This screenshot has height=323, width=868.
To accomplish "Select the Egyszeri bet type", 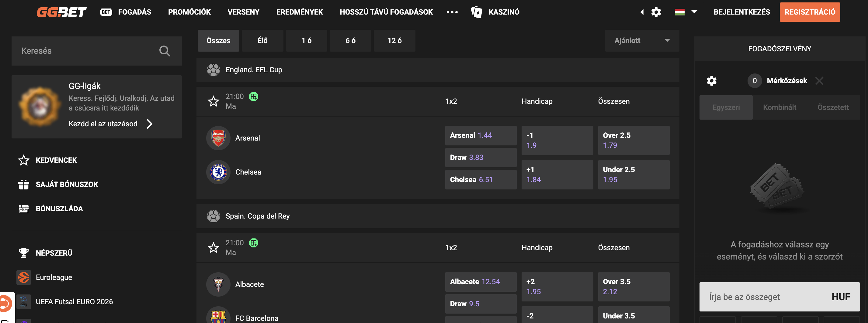I will 726,107.
